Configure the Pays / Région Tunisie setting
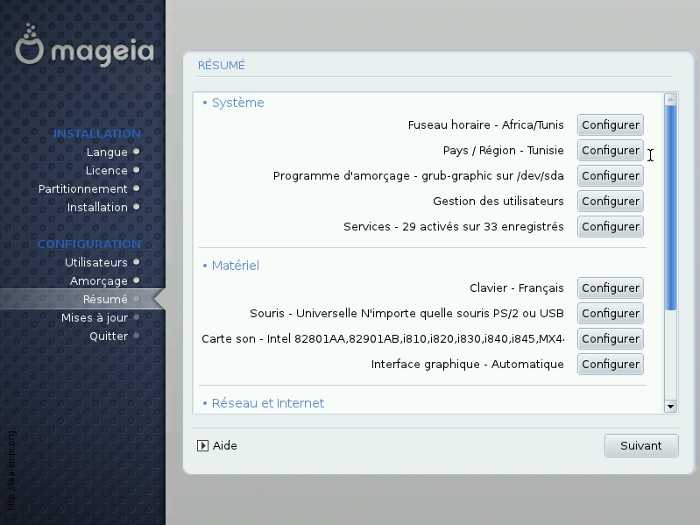Image resolution: width=700 pixels, height=525 pixels. click(x=610, y=150)
